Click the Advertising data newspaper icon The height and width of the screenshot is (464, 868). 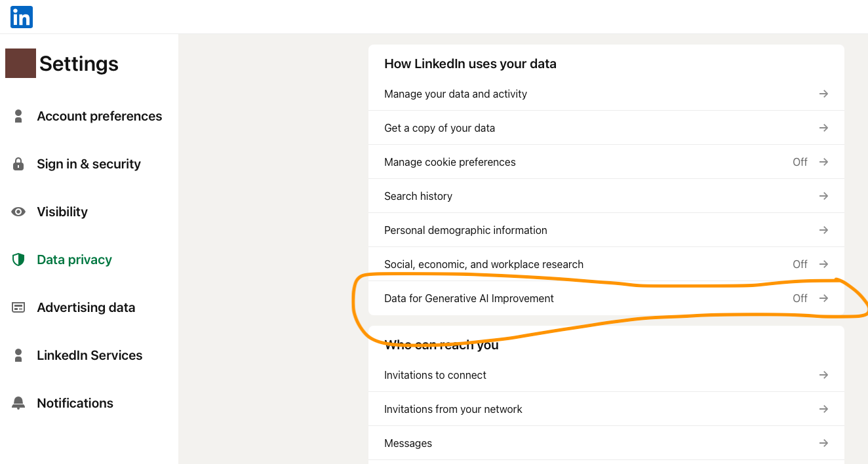[18, 307]
